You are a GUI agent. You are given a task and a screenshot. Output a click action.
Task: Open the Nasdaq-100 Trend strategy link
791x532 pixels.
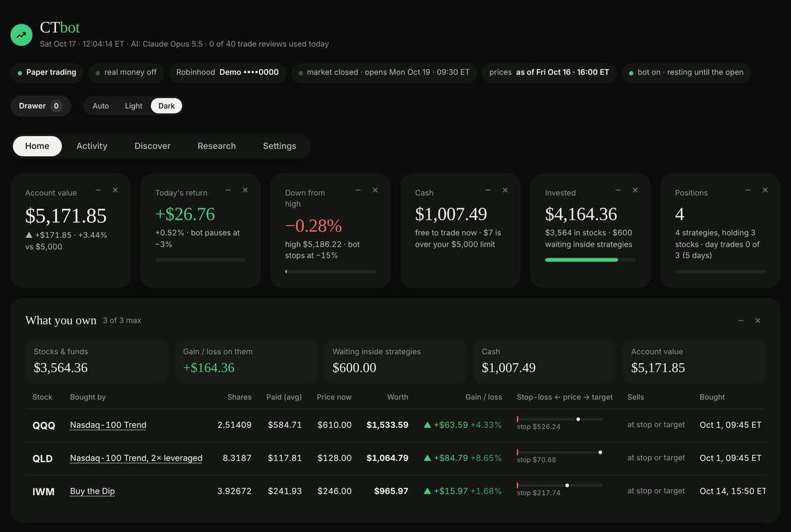(108, 425)
